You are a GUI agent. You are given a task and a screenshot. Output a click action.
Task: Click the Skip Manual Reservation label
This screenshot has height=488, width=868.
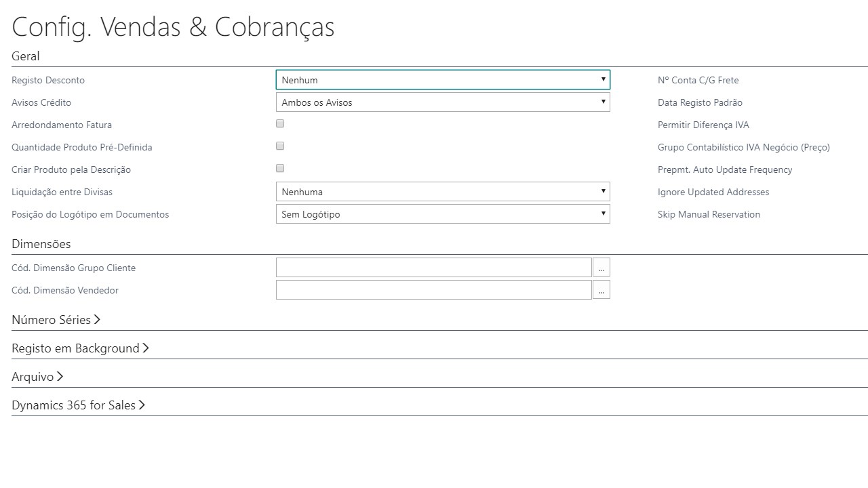click(x=709, y=214)
